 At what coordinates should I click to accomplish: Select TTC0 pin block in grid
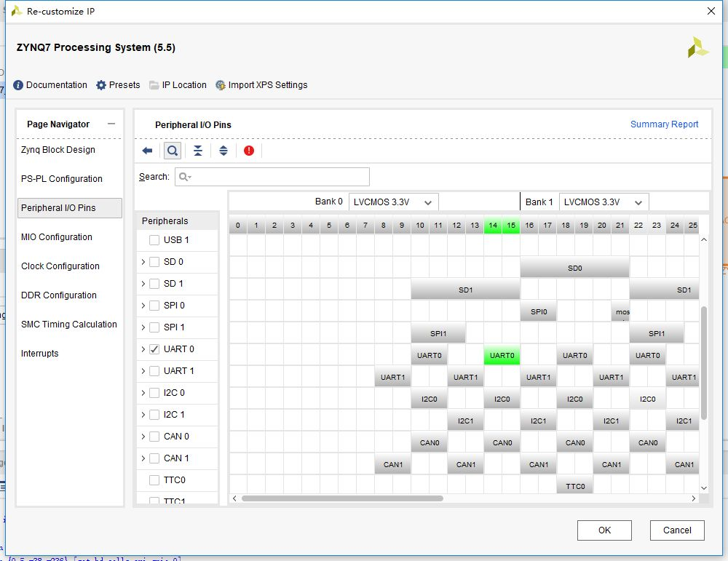pos(574,486)
